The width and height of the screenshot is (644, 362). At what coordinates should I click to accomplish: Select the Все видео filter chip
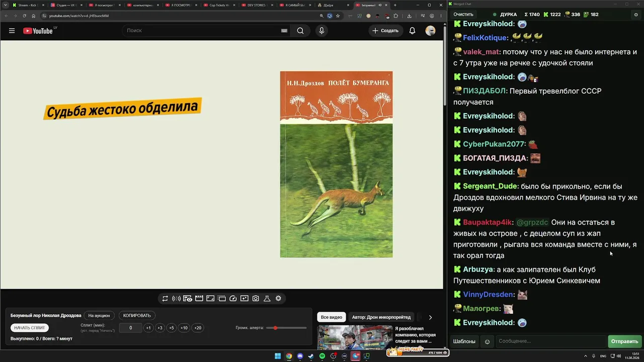pyautogui.click(x=332, y=317)
